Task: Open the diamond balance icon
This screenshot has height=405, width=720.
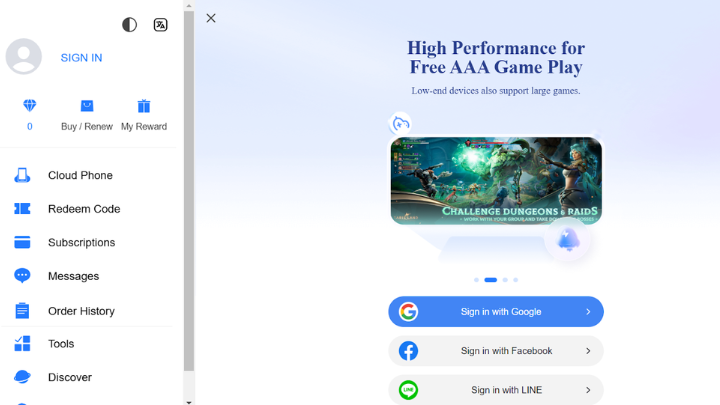Action: coord(29,106)
